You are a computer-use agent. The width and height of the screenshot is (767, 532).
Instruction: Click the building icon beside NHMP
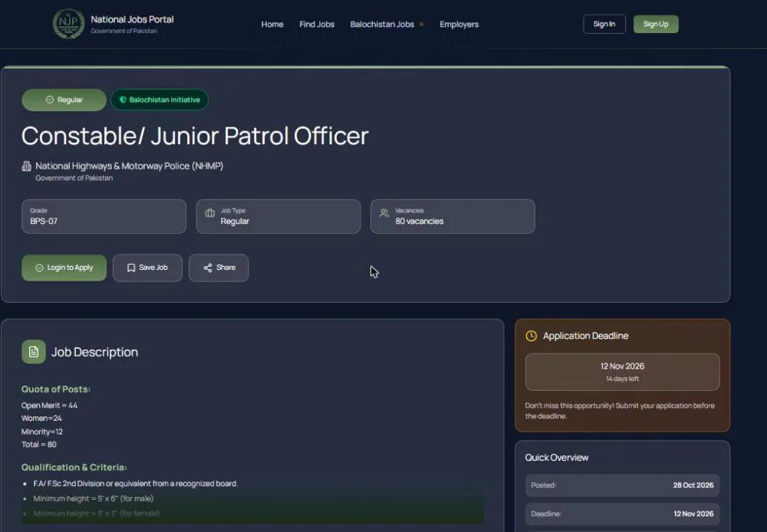(26, 166)
